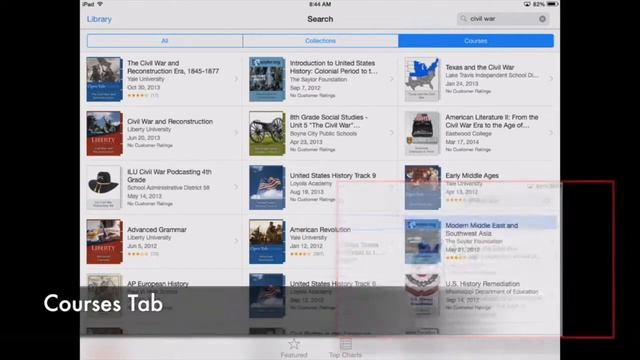Screen dimensions: 640x360
Task: Click Loyola Academy under History Track 9
Action: [311, 184]
